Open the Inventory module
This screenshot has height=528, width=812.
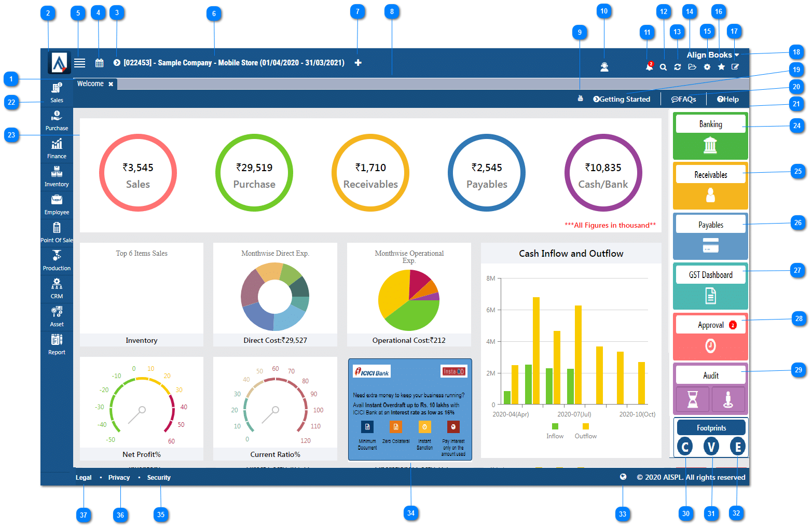tap(57, 176)
